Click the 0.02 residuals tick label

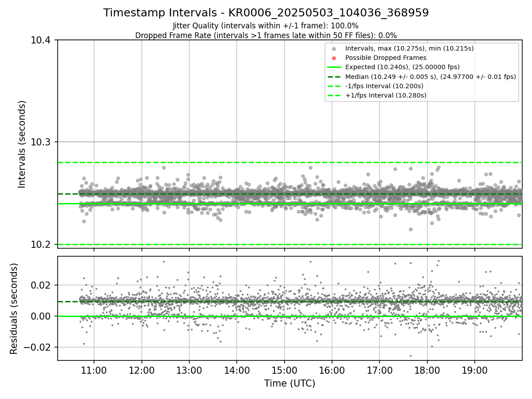point(42,285)
